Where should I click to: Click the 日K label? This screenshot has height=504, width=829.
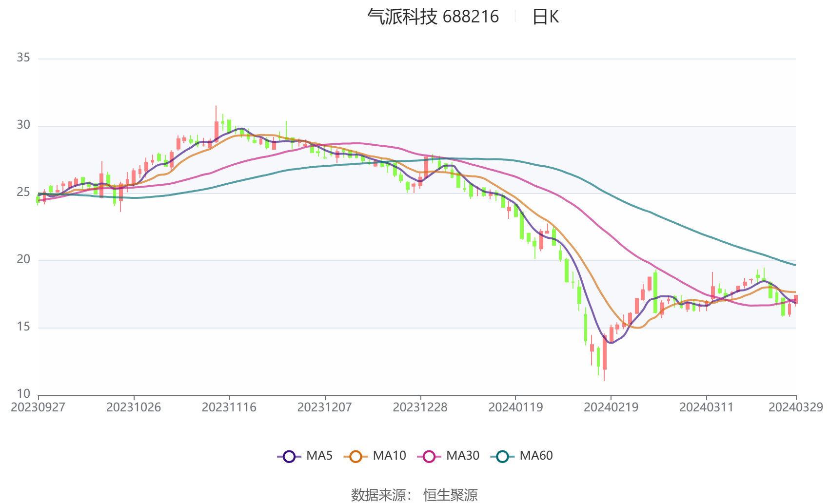(545, 17)
